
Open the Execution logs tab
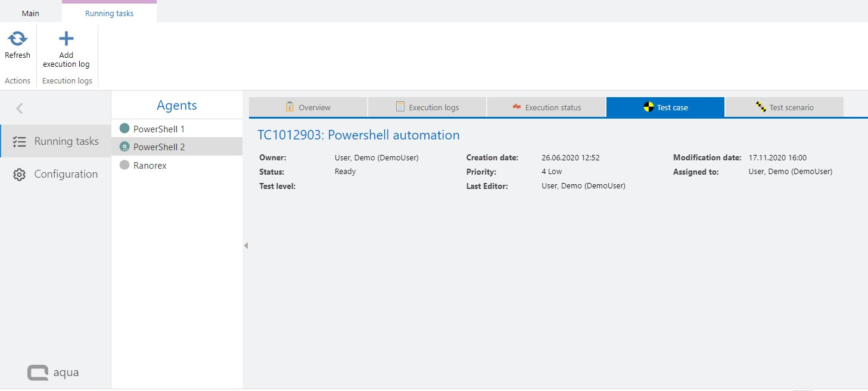pyautogui.click(x=427, y=107)
